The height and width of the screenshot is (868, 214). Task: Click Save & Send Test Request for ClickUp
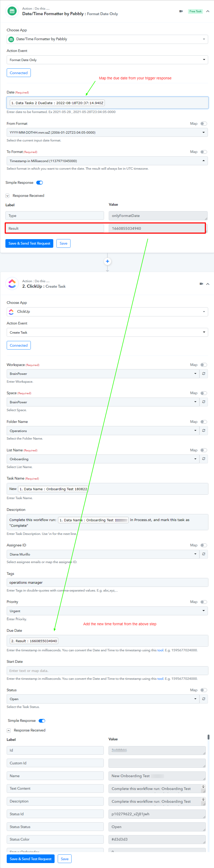coord(30,859)
